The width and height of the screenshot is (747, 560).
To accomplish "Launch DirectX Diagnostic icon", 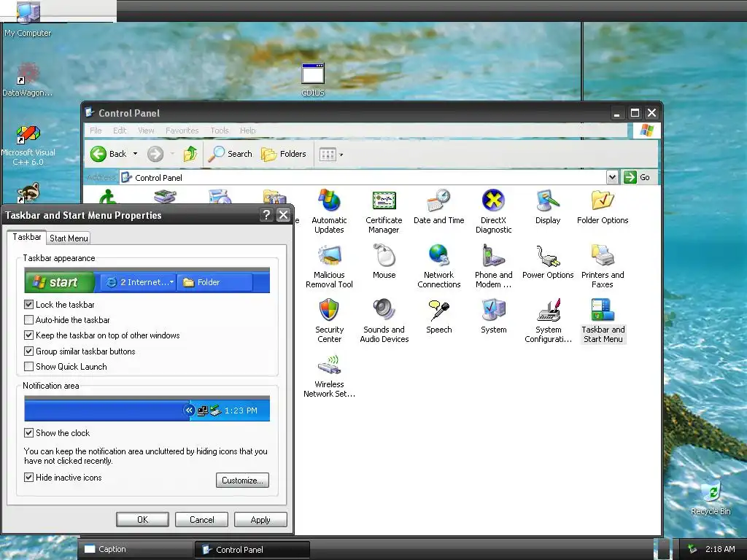I will (494, 211).
